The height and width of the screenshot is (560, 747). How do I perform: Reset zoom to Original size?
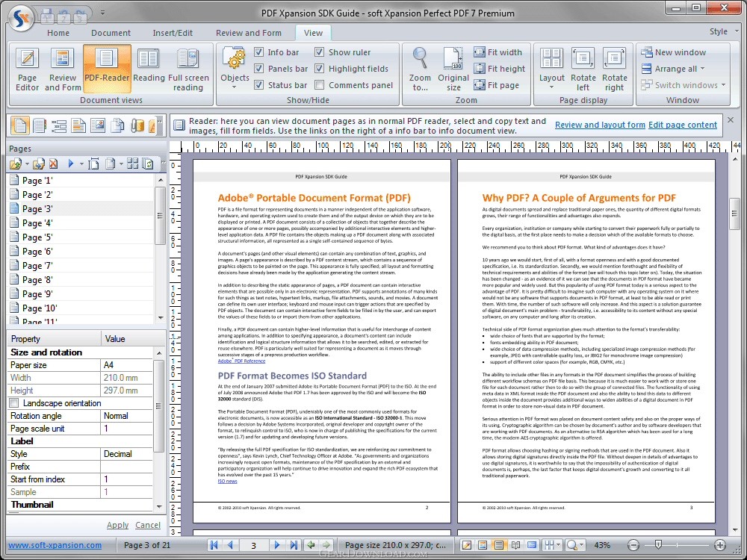(453, 69)
